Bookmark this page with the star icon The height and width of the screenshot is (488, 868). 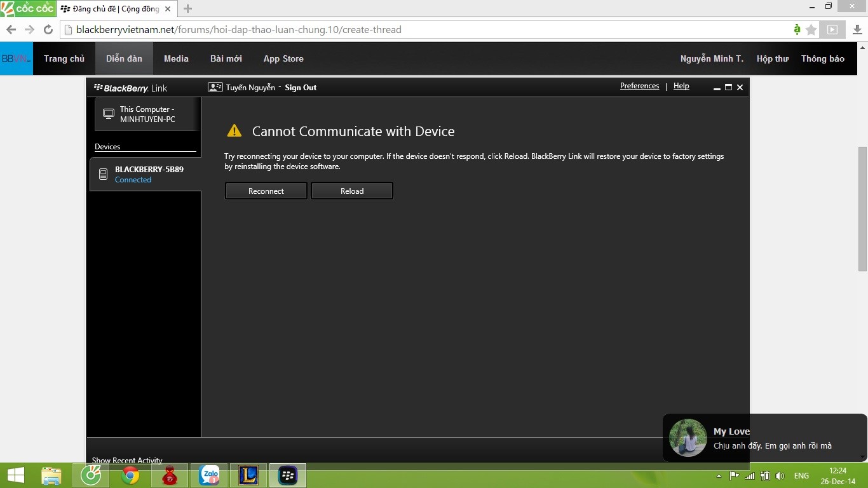point(811,30)
